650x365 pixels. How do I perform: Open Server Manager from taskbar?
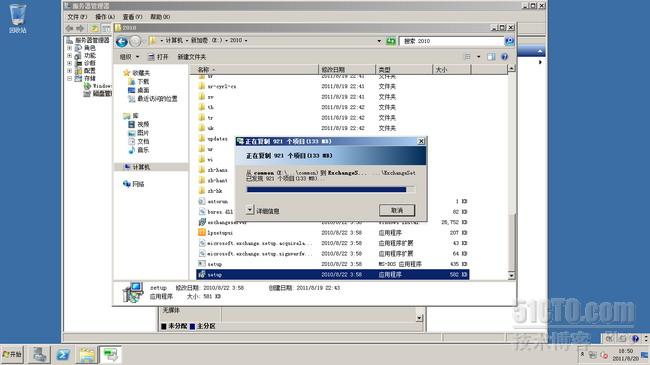coord(39,355)
